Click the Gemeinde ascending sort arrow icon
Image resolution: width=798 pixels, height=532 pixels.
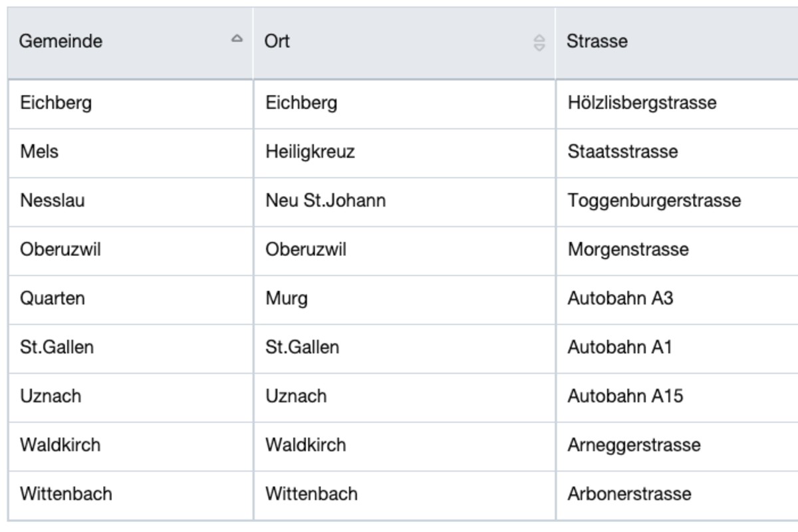click(x=237, y=39)
